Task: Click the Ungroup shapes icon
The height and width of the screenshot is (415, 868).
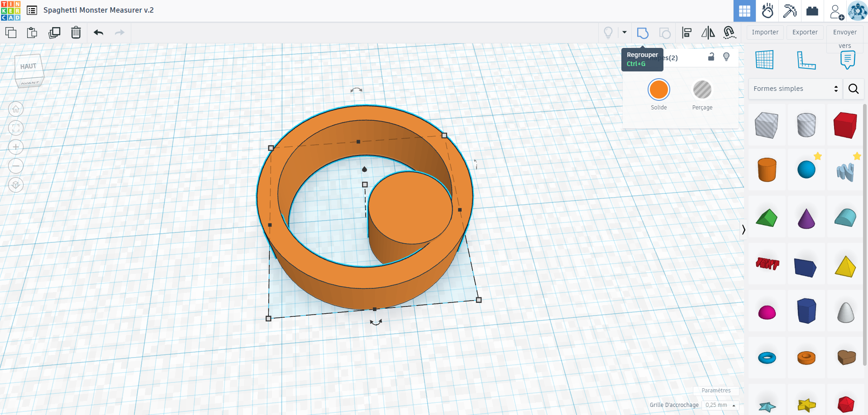Action: tap(665, 33)
